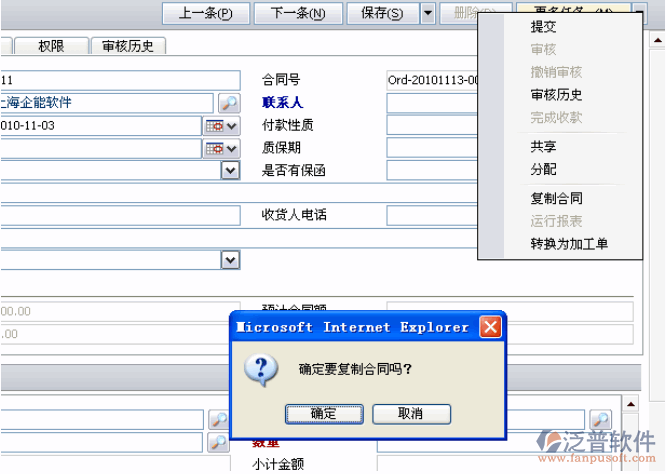Click the 是否有保函 input field
Image resolution: width=666 pixels, height=474 pixels.
tap(432, 170)
